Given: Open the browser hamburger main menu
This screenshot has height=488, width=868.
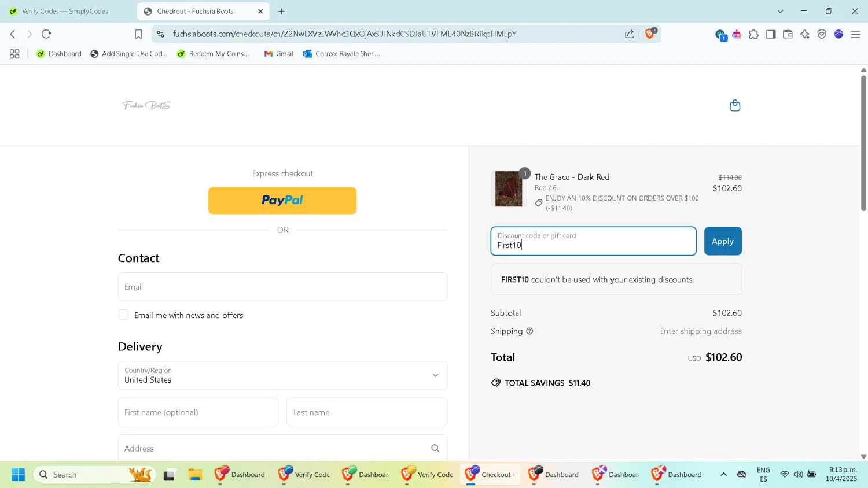Looking at the screenshot, I should click(856, 35).
